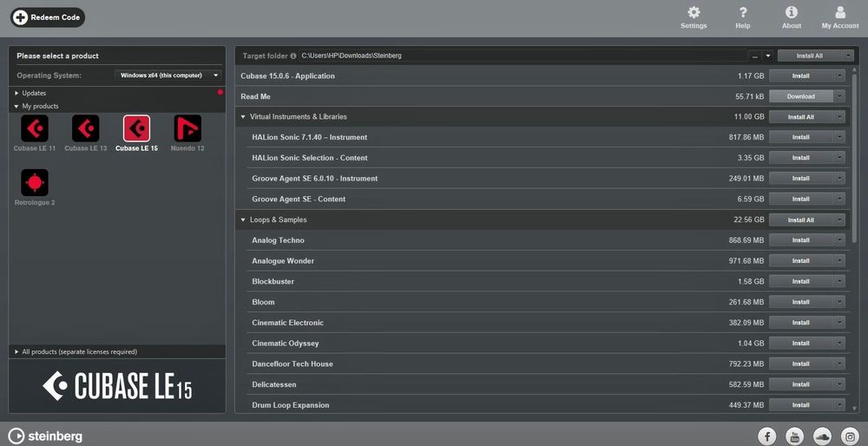Expand the Updates section

click(16, 93)
